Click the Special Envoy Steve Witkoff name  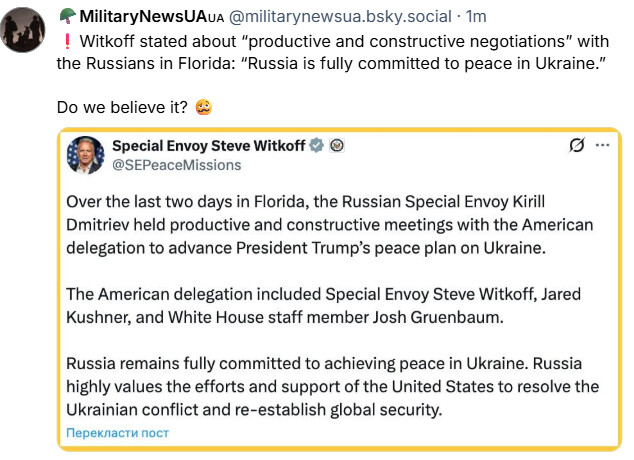[208, 146]
